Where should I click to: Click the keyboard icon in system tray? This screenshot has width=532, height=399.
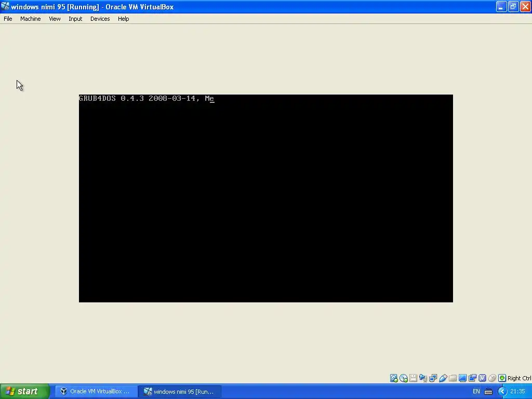click(x=488, y=392)
